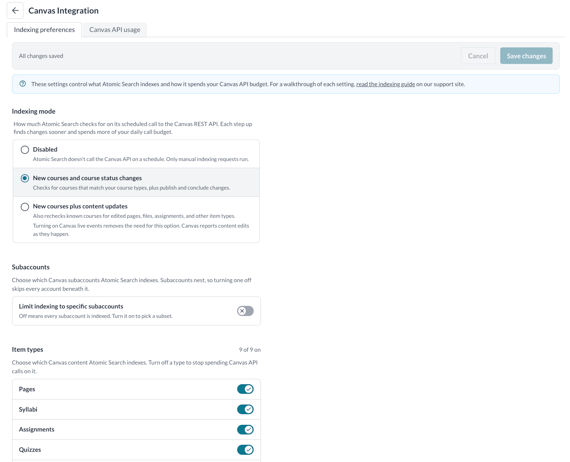Click the Pages row label
This screenshot has width=570, height=462.
tap(27, 389)
